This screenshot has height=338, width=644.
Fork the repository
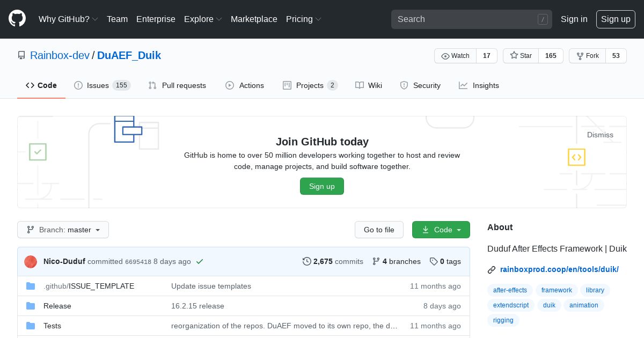(x=587, y=56)
